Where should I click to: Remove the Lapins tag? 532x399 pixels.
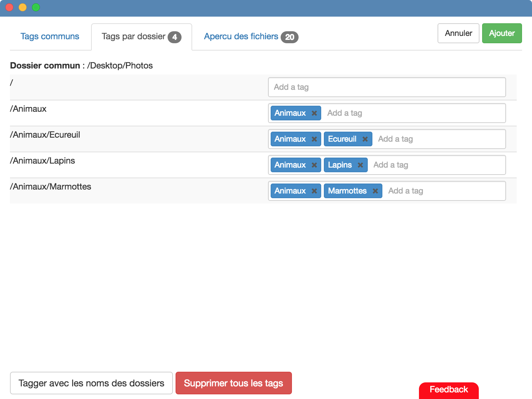point(360,165)
